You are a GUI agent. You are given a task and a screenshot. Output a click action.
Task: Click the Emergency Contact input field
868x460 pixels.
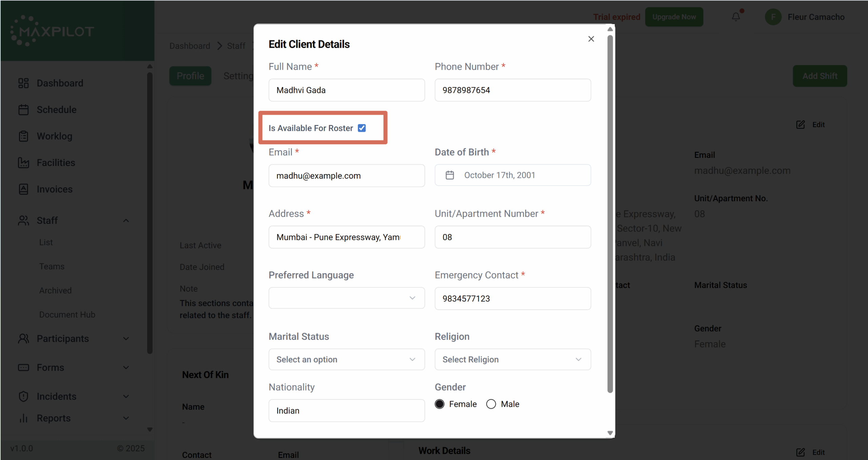(513, 298)
